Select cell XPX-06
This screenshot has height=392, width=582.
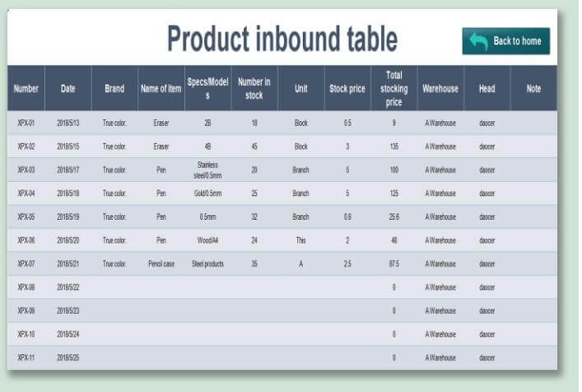tap(26, 240)
